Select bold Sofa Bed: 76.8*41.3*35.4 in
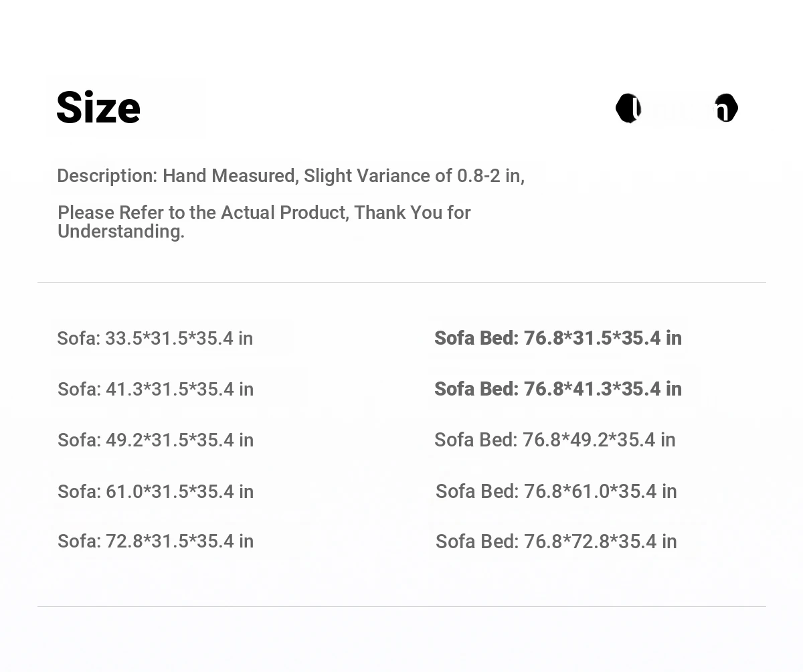This screenshot has height=672, width=803. point(558,389)
